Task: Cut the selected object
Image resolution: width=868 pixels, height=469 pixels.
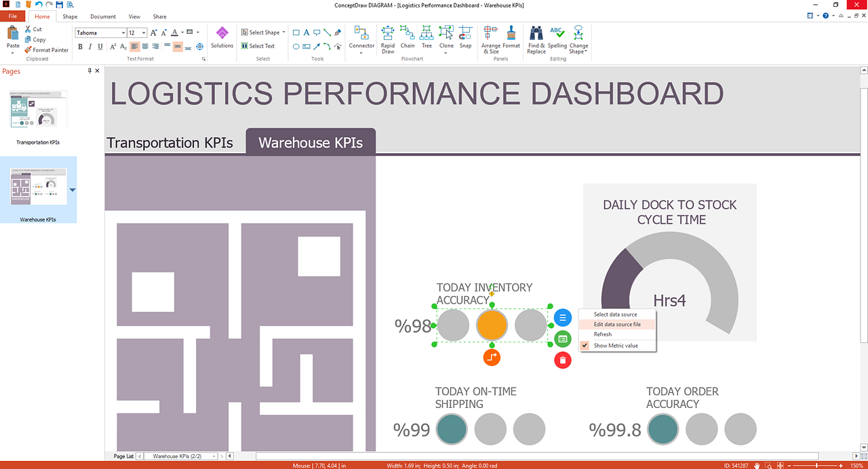Action: (33, 29)
